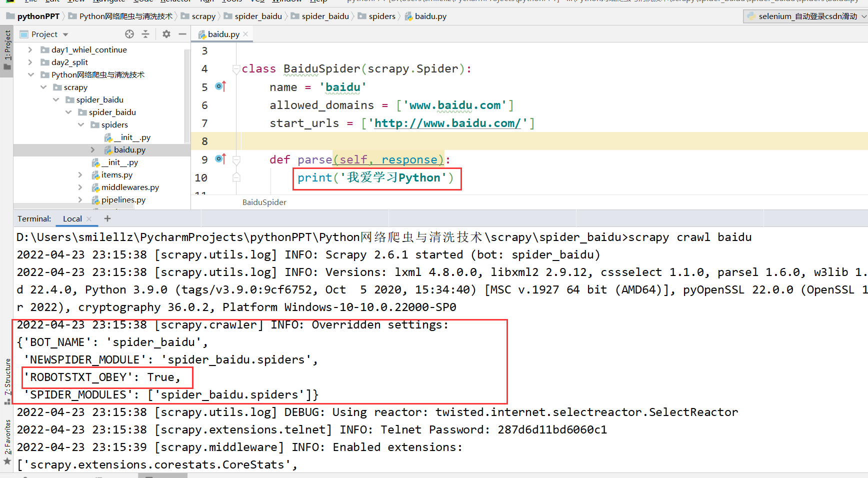Open Project panel settings gear
Image resolution: width=868 pixels, height=478 pixels.
[x=166, y=34]
